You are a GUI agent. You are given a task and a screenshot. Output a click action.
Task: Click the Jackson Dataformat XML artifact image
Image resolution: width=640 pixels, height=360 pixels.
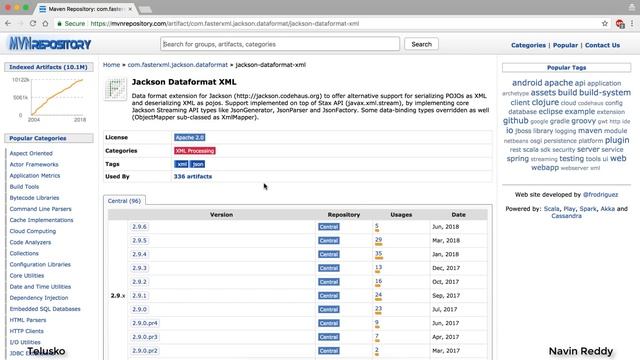click(x=116, y=89)
